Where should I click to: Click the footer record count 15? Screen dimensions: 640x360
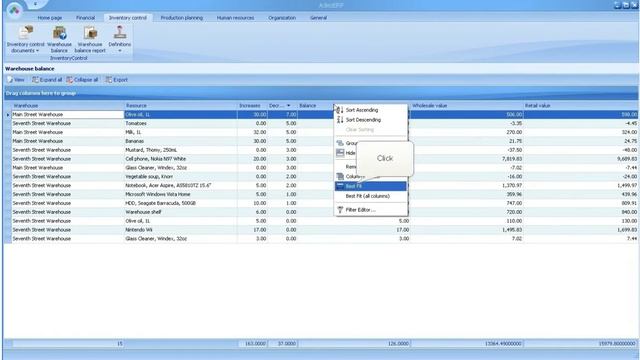68,344
